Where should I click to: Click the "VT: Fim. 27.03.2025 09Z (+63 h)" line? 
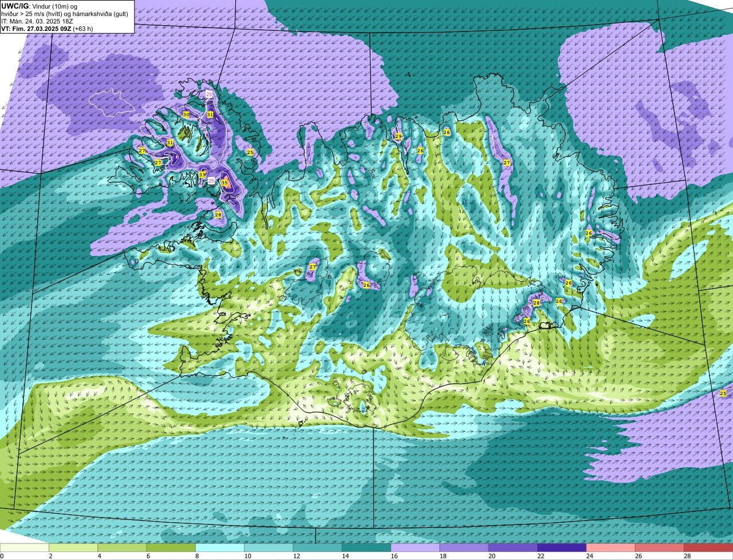pyautogui.click(x=48, y=28)
